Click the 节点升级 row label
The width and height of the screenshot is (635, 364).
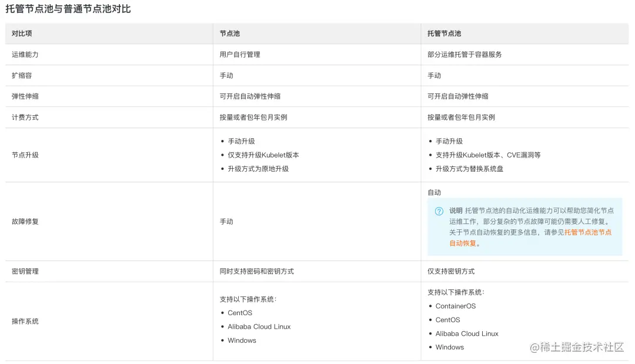[x=25, y=155]
